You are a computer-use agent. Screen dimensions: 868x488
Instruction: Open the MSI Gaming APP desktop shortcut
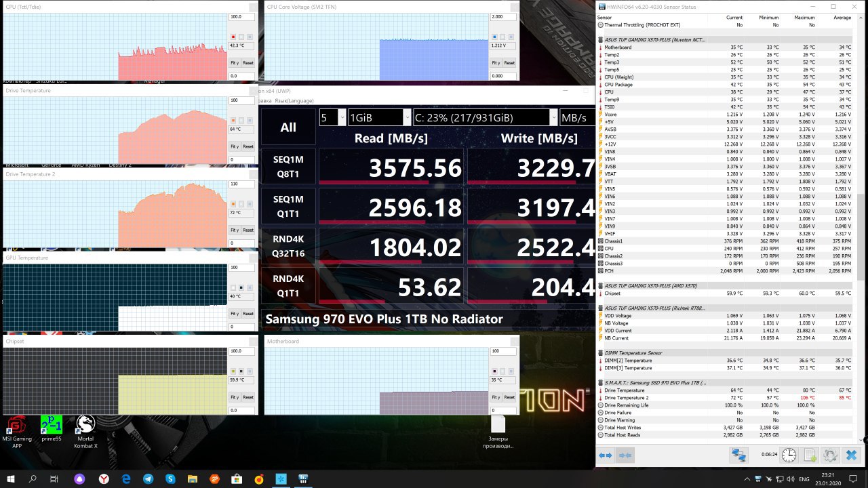coord(17,432)
